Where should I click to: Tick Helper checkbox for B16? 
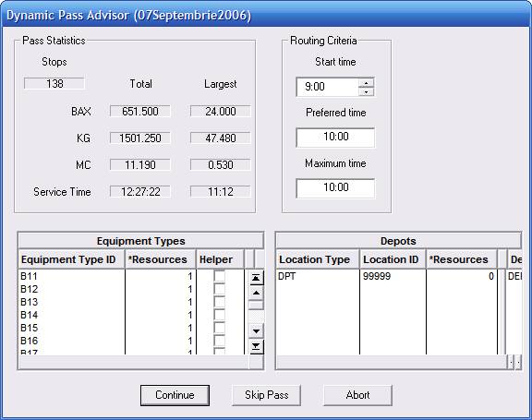point(219,341)
